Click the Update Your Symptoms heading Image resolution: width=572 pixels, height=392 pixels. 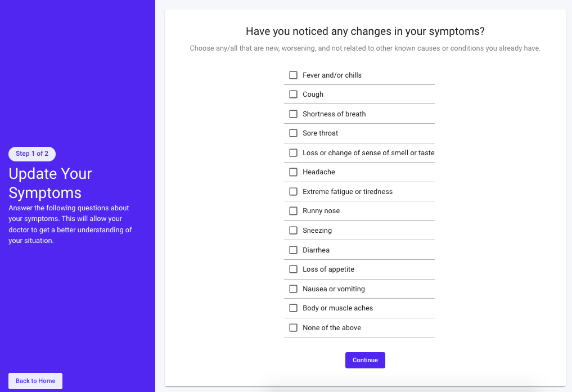pyautogui.click(x=50, y=183)
